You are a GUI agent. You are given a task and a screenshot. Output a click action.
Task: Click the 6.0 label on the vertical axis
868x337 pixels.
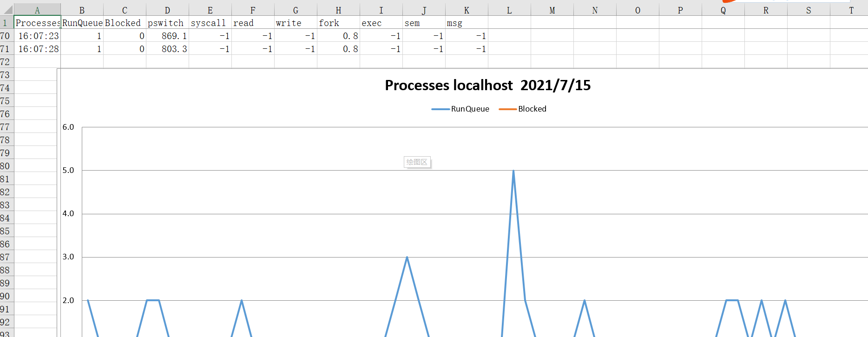(68, 127)
